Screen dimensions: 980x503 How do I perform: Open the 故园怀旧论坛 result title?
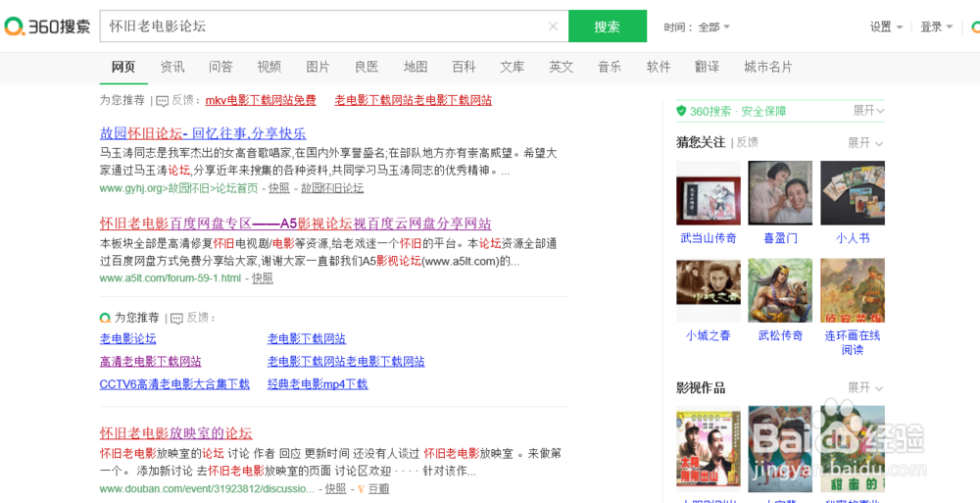coord(203,133)
